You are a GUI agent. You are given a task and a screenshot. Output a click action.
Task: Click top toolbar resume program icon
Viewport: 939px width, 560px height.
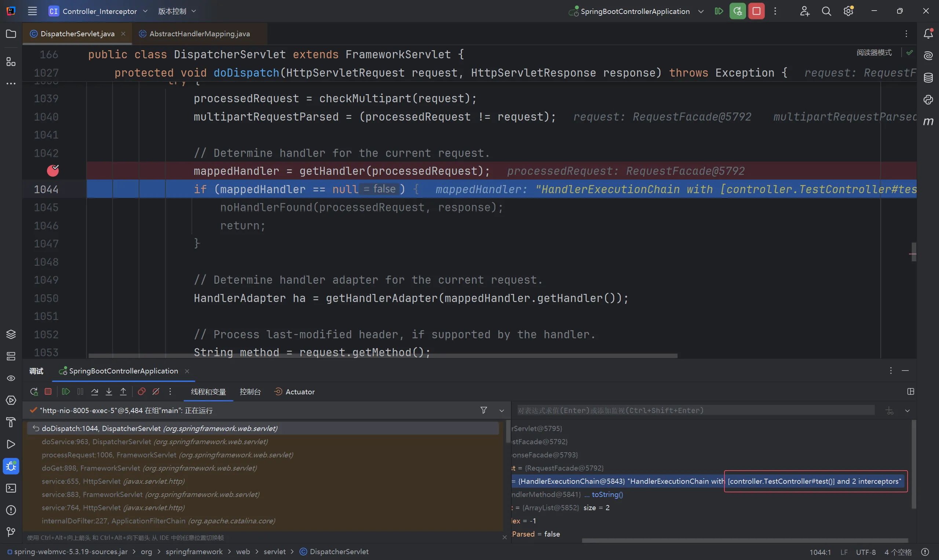[719, 11]
